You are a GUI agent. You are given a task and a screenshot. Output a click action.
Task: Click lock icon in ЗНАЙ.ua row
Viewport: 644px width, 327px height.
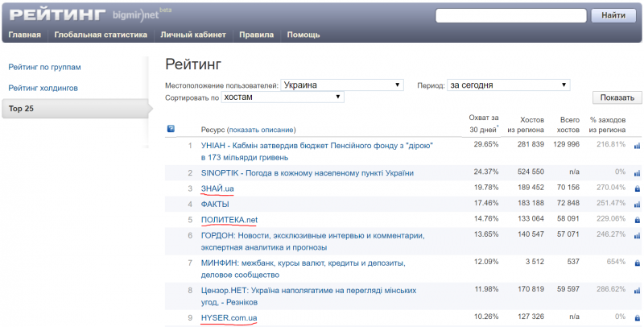tap(637, 188)
